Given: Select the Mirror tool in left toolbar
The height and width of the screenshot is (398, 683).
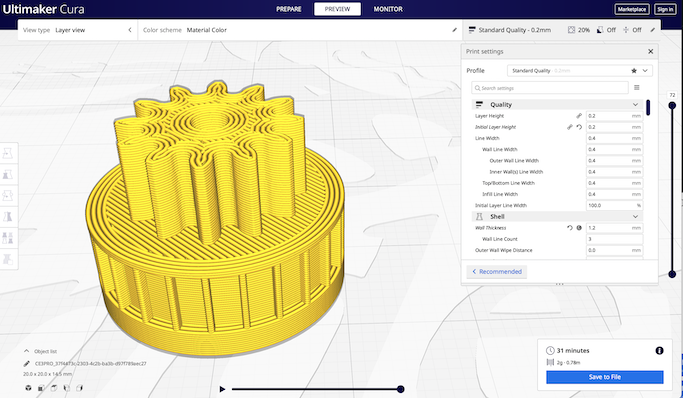Looking at the screenshot, I should coord(8,216).
